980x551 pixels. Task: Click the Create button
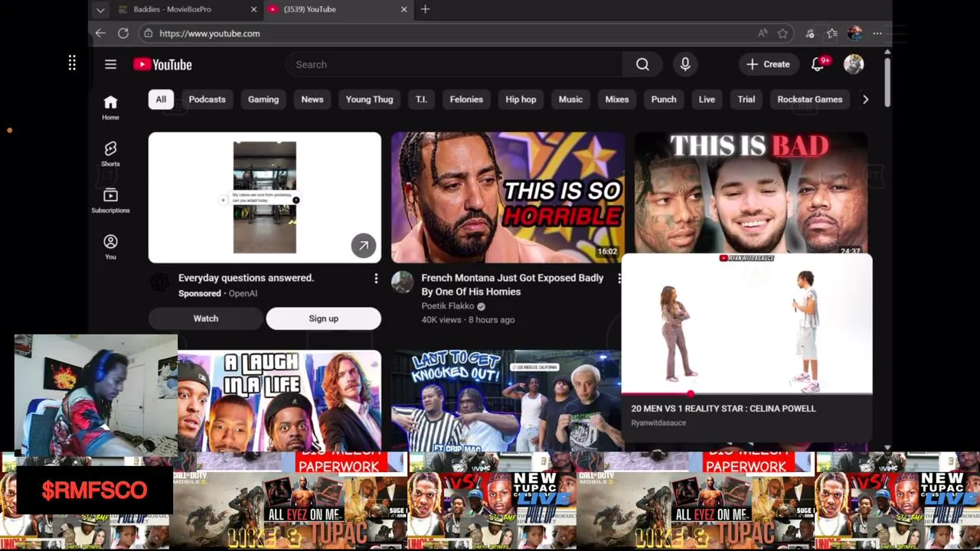tap(769, 64)
